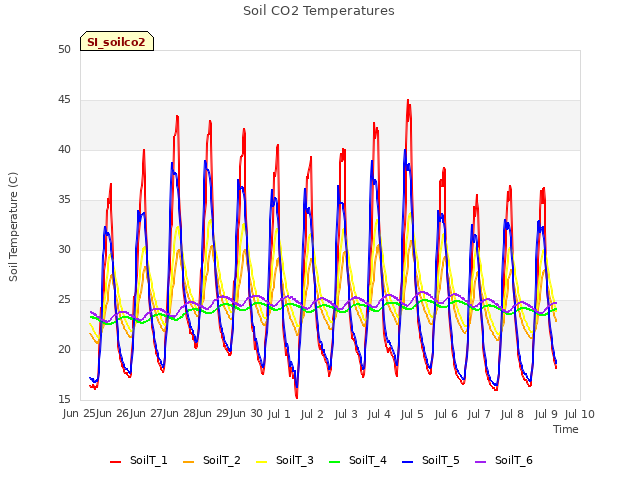This screenshot has height=480, width=640.
Task: Click the blue SoilT_5 legend swatch
Action: (408, 462)
